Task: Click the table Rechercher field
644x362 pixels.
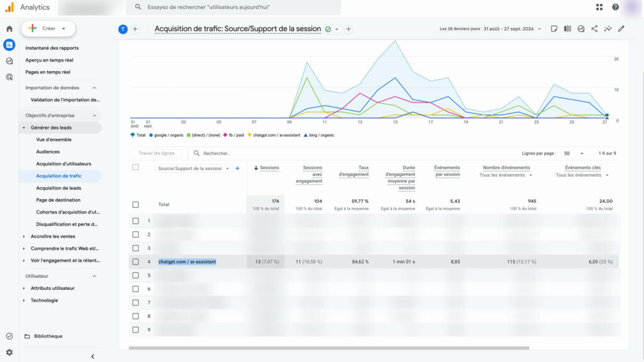Action: coord(217,153)
